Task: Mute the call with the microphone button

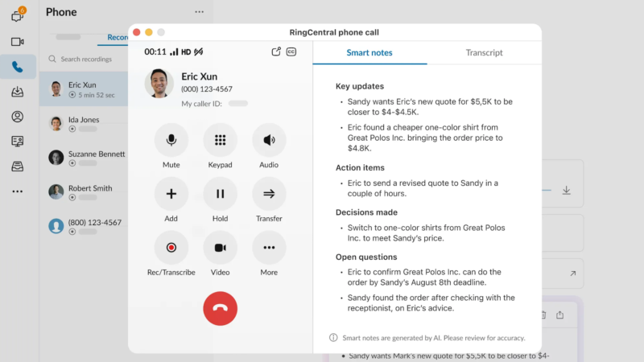Action: coord(171,140)
